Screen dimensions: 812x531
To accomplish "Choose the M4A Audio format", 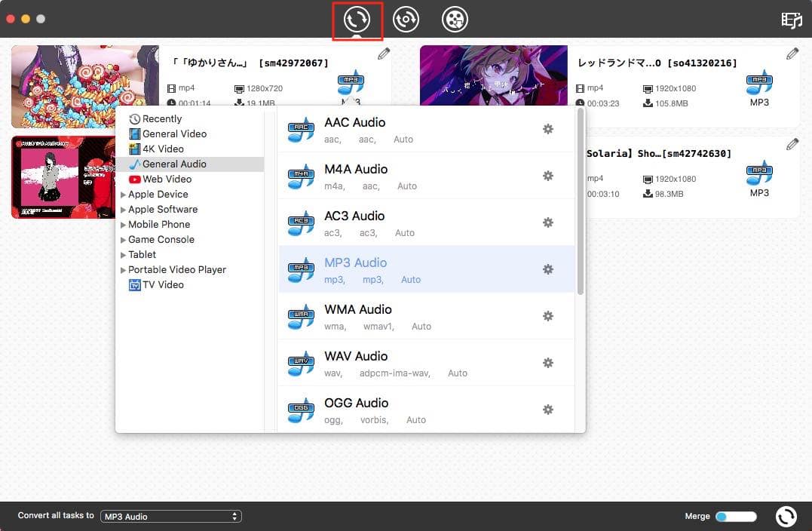I will pos(356,169).
